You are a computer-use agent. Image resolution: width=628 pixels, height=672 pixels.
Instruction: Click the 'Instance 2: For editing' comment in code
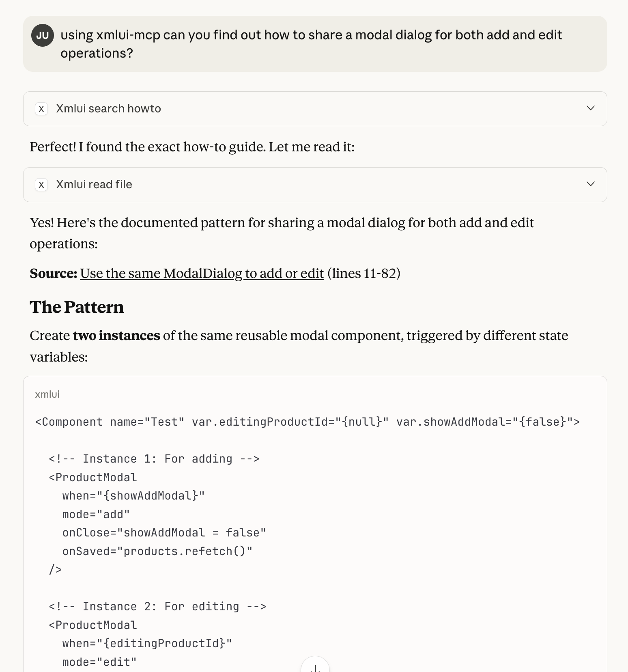(x=157, y=606)
